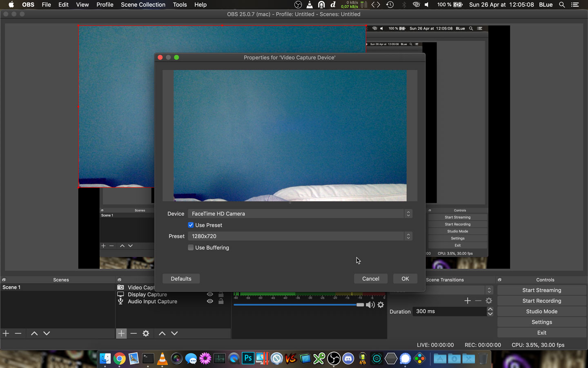588x368 pixels.
Task: Open the Preset dropdown showing 1280x720
Action: coord(300,236)
